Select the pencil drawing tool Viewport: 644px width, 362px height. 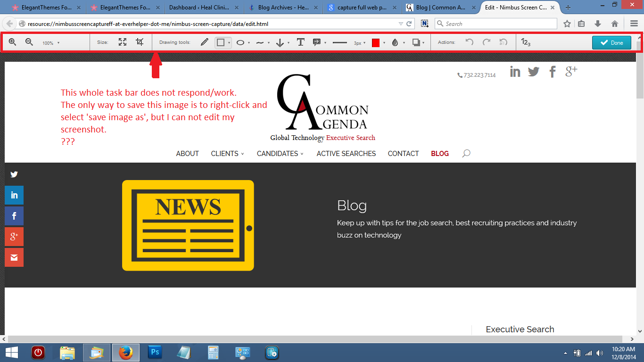[204, 42]
